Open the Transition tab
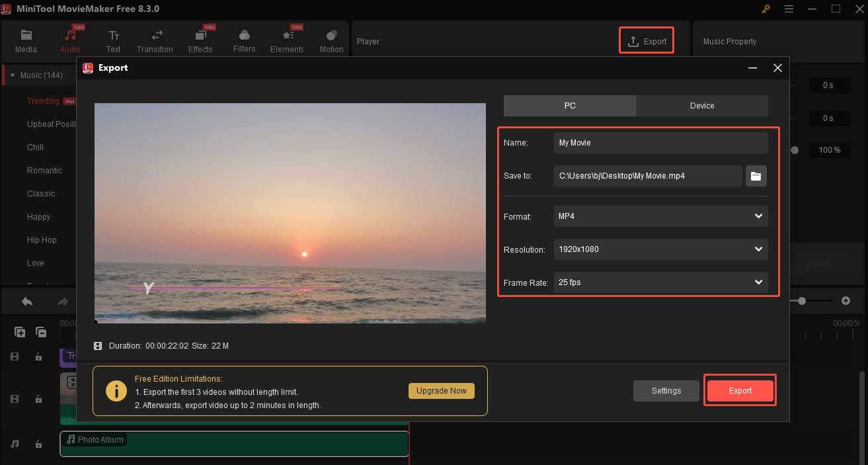The height and width of the screenshot is (465, 868). tap(155, 41)
